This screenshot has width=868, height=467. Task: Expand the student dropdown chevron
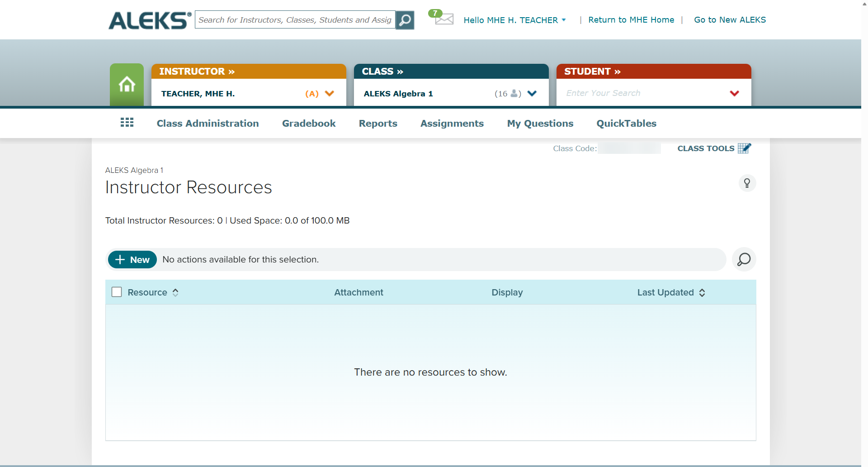coord(735,94)
